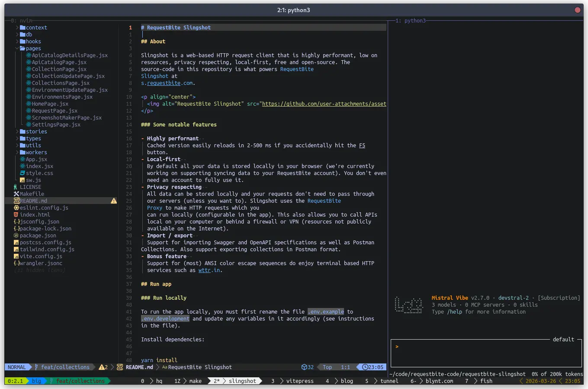Open the s.requestbite.com link
588x389 pixels.
(x=167, y=83)
